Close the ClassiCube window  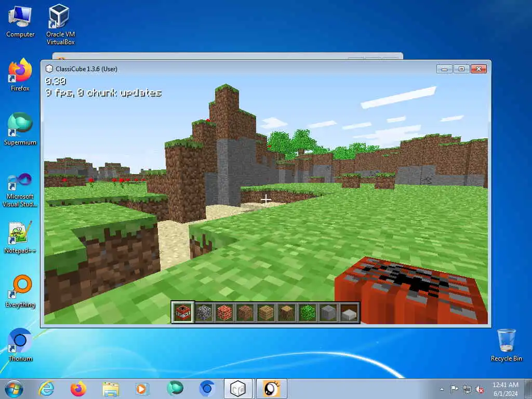(478, 69)
